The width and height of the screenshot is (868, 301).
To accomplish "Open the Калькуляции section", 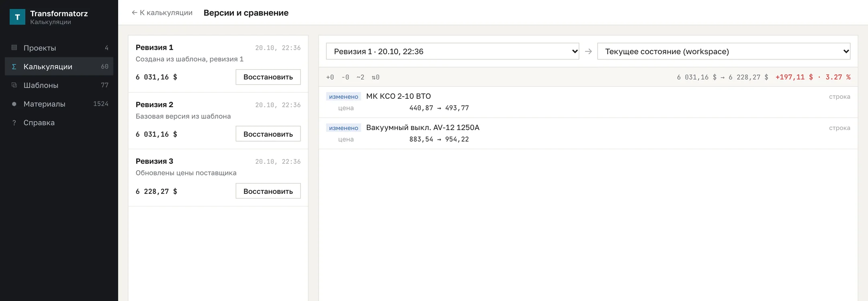I will 59,67.
